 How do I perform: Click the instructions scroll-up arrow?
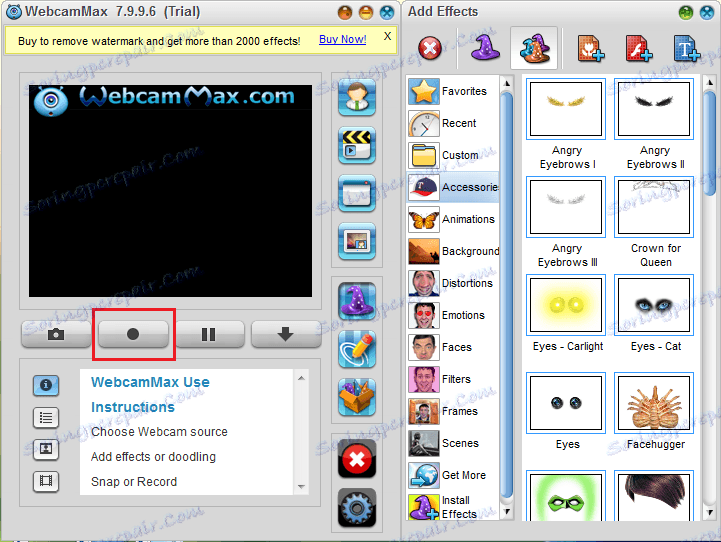point(301,378)
